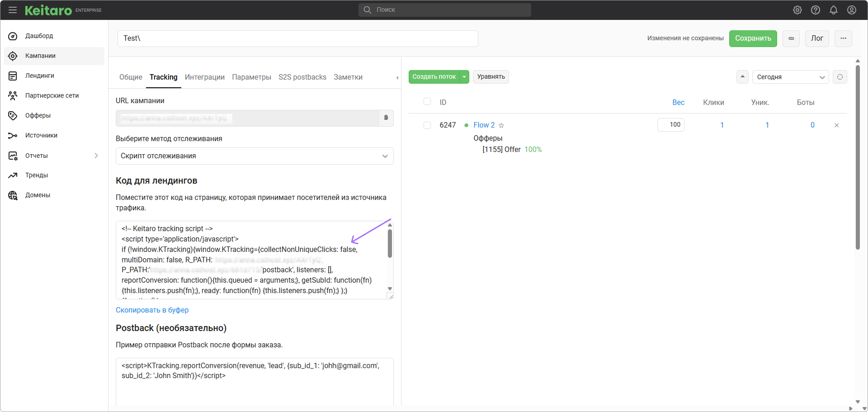Expand Отчеты submenu chevron
This screenshot has height=412, width=868.
pyautogui.click(x=96, y=156)
